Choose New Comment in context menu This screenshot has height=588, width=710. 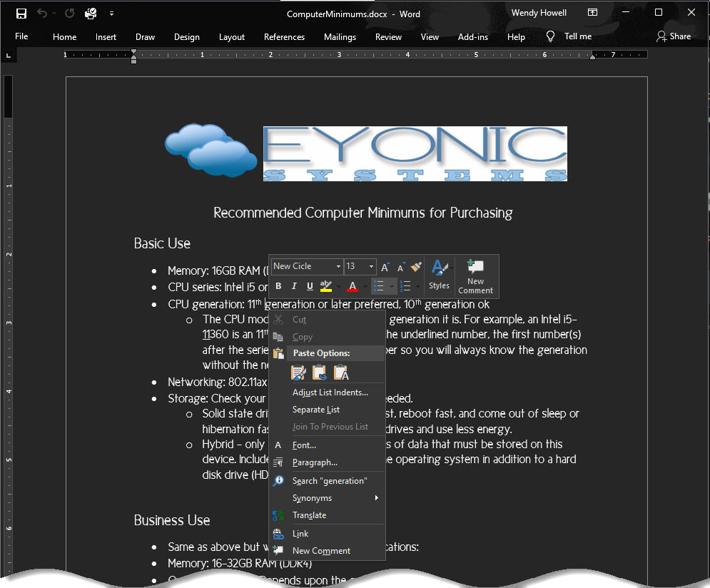327,551
